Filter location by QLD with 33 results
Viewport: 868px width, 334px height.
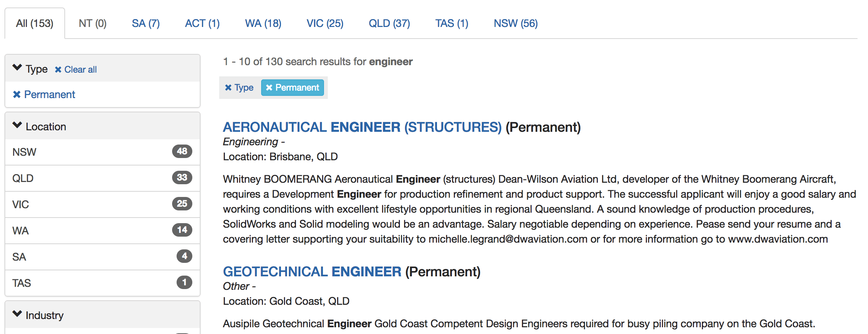point(102,178)
